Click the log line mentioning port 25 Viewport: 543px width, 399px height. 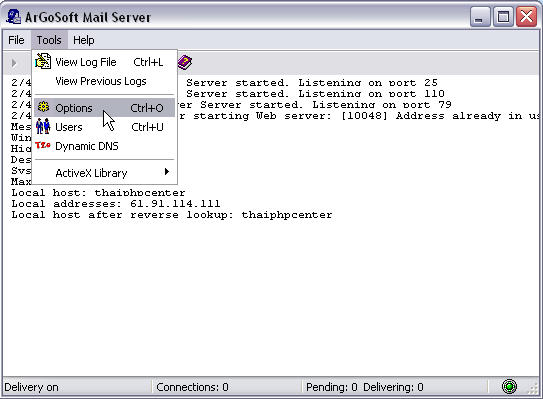[x=312, y=83]
